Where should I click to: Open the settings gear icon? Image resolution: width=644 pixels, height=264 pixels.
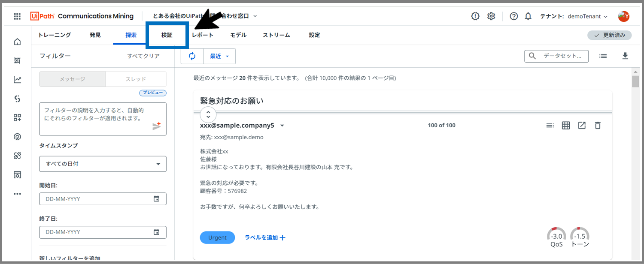point(491,16)
